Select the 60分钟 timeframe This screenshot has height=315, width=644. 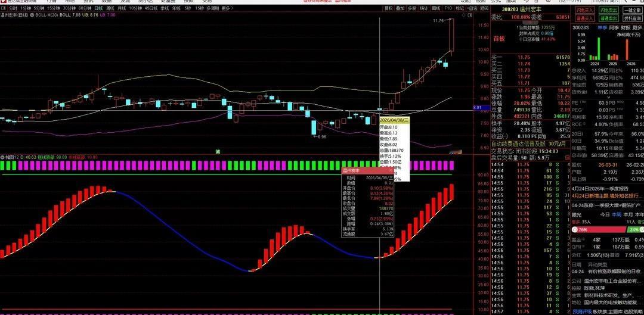pyautogui.click(x=85, y=8)
